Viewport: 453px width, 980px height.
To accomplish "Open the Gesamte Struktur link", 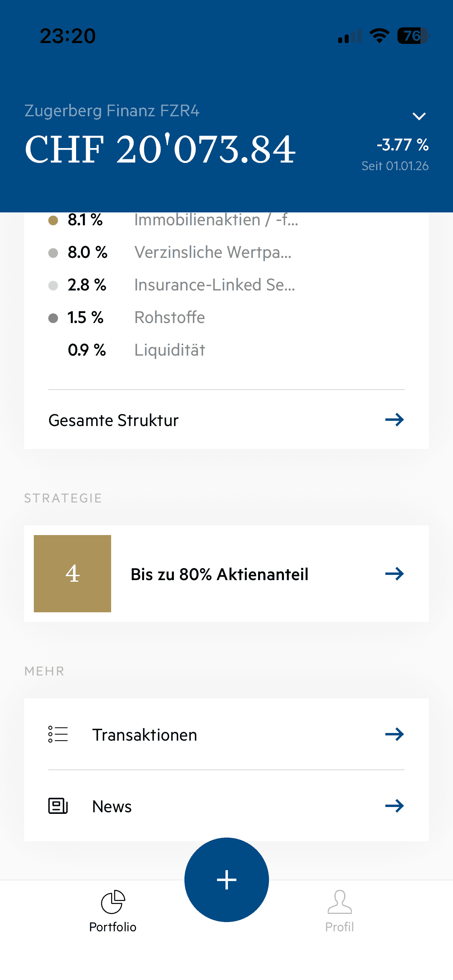I will (114, 420).
